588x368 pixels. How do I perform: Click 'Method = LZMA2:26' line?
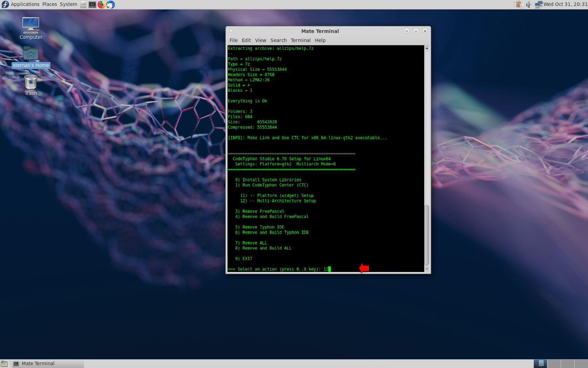click(x=248, y=80)
